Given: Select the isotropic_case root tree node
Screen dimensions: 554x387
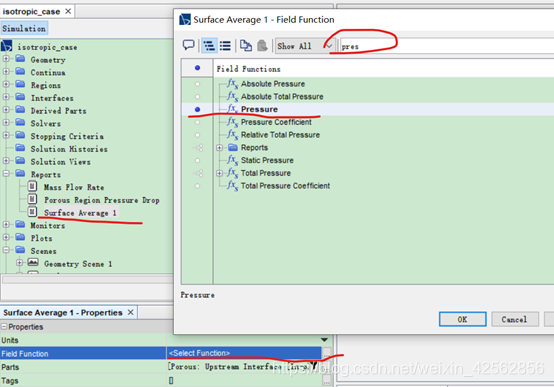Looking at the screenshot, I should pos(47,47).
